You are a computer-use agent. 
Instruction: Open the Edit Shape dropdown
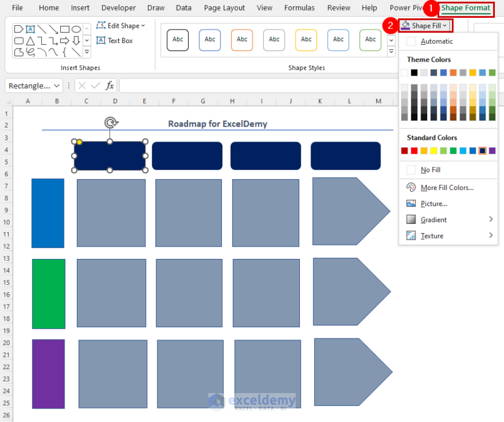121,25
